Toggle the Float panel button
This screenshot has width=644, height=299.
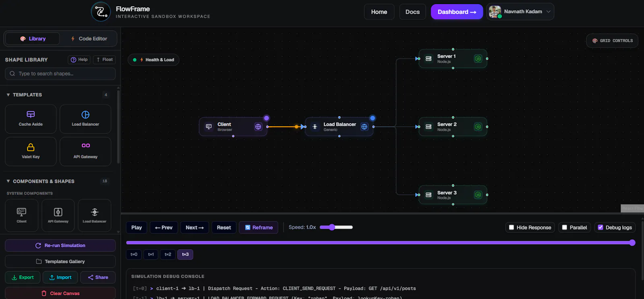[105, 59]
